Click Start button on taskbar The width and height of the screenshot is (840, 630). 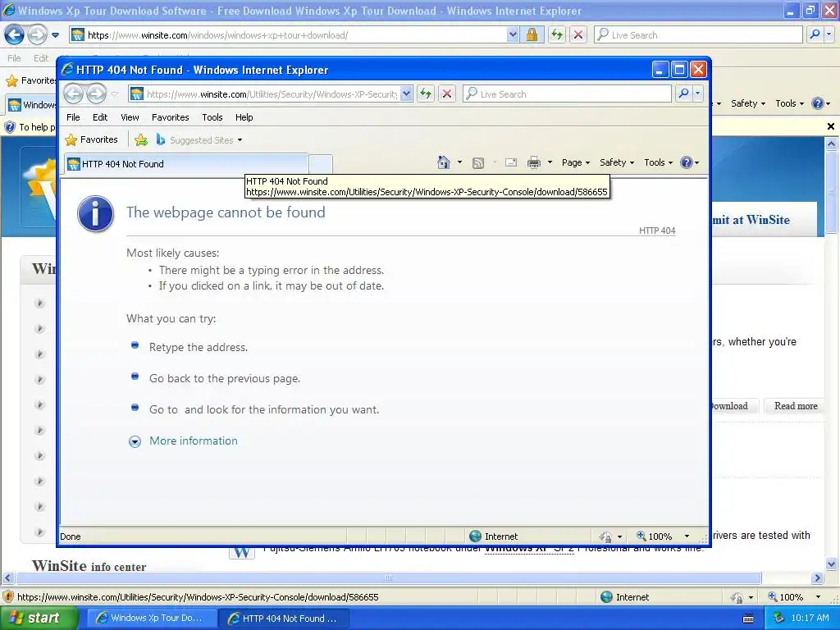tap(39, 618)
